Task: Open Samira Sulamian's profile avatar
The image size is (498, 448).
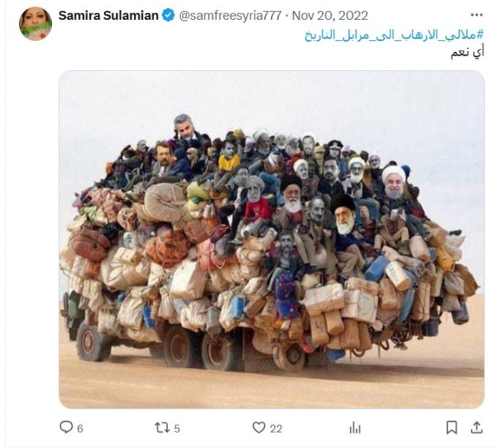Action: 36,24
